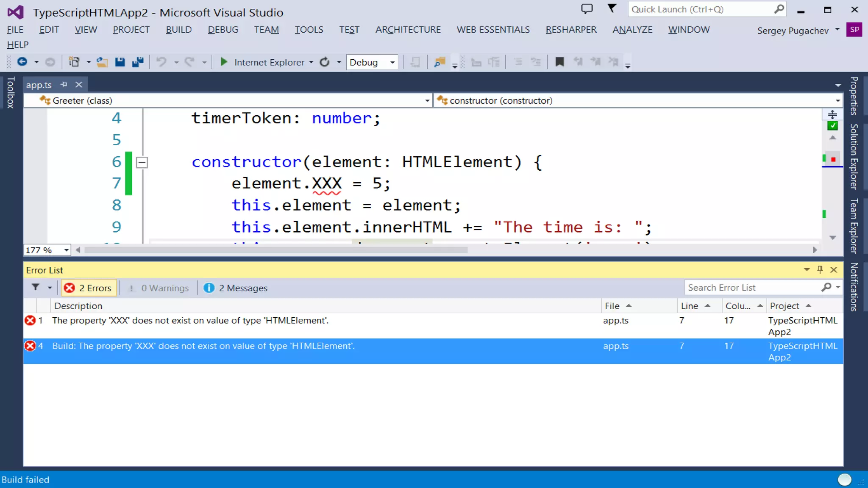Click the notifications filter funnel icon
This screenshot has height=488, width=868.
click(612, 8)
